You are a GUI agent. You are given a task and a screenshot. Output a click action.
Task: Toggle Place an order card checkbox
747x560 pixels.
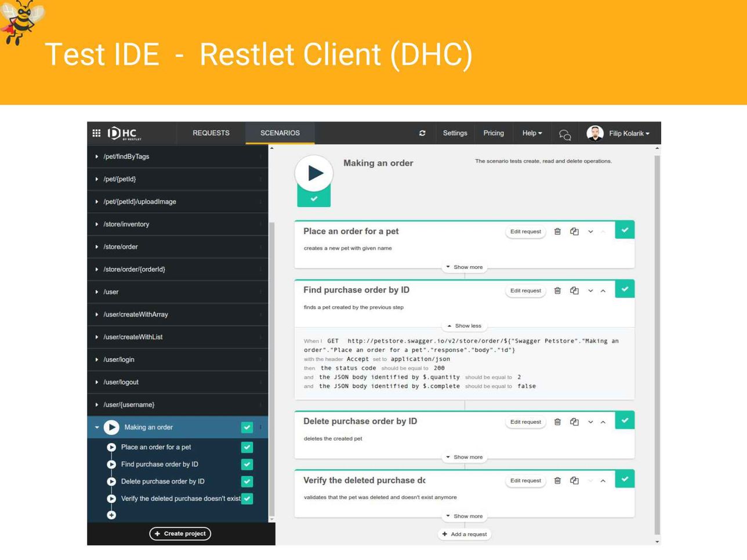click(x=625, y=230)
